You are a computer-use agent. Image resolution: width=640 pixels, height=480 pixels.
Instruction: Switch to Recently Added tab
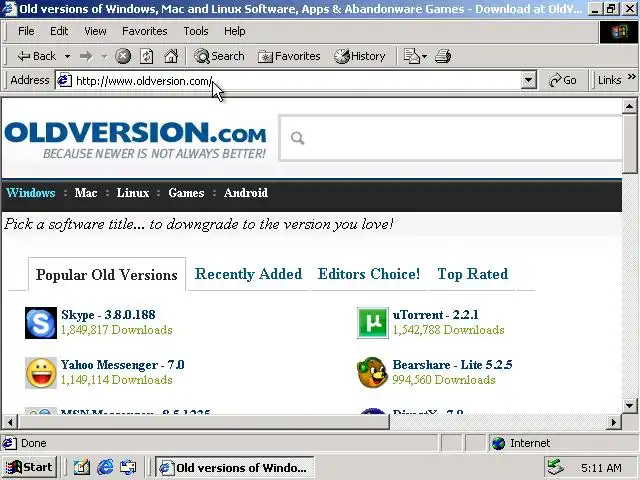coord(248,274)
